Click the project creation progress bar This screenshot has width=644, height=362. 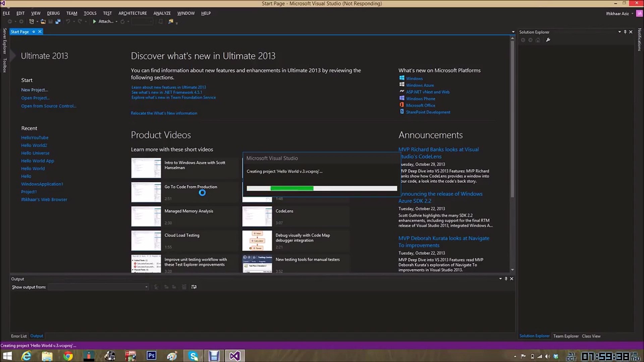click(321, 188)
